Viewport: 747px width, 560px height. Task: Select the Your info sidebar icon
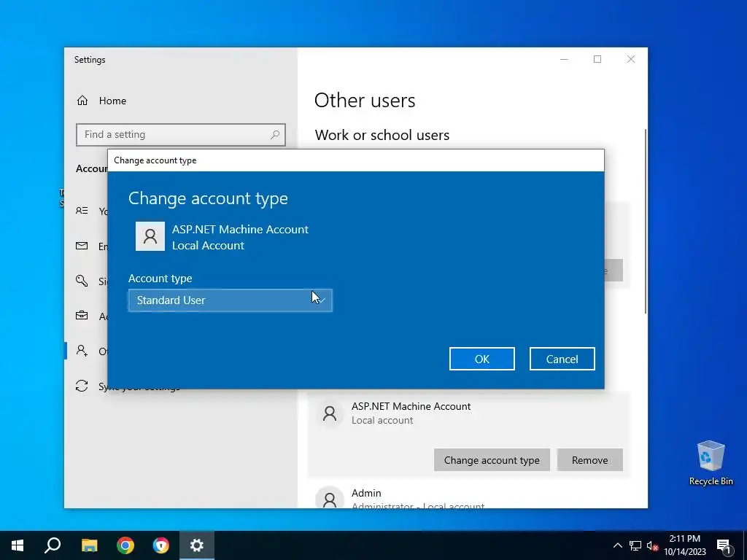click(82, 211)
